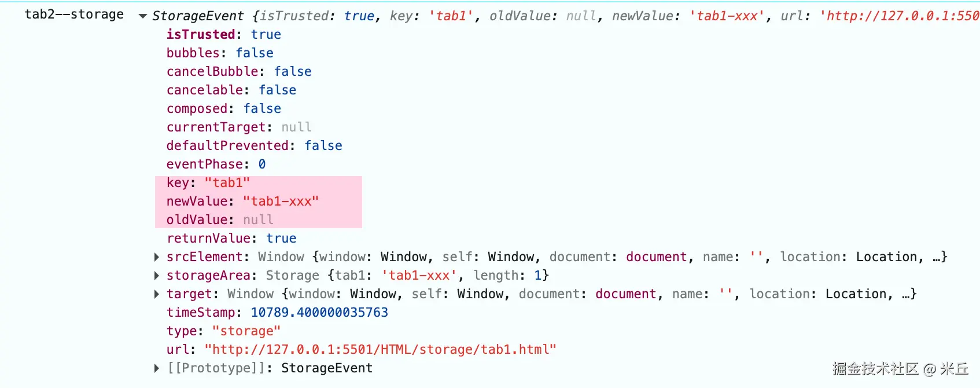Select the key "tab1" property line
Viewport: 980px width, 388px height.
pos(208,183)
